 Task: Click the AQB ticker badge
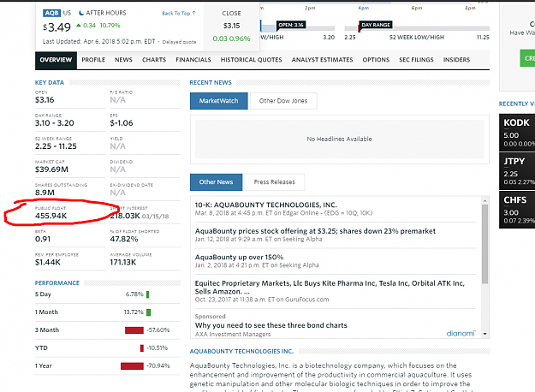tap(51, 13)
